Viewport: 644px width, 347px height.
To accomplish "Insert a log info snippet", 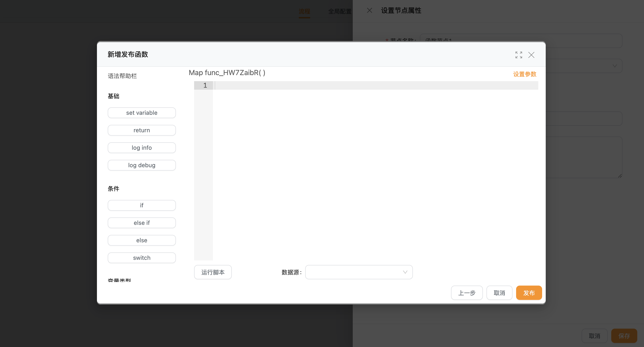I will click(142, 148).
